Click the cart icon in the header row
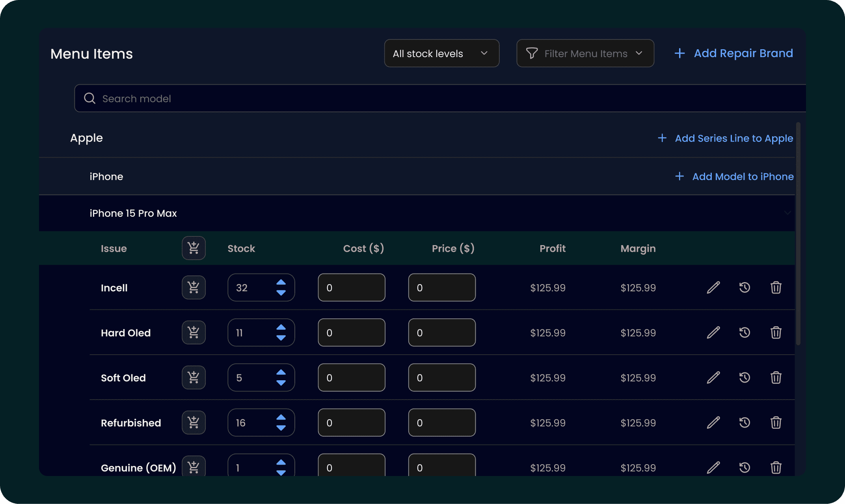The width and height of the screenshot is (845, 504). (194, 248)
